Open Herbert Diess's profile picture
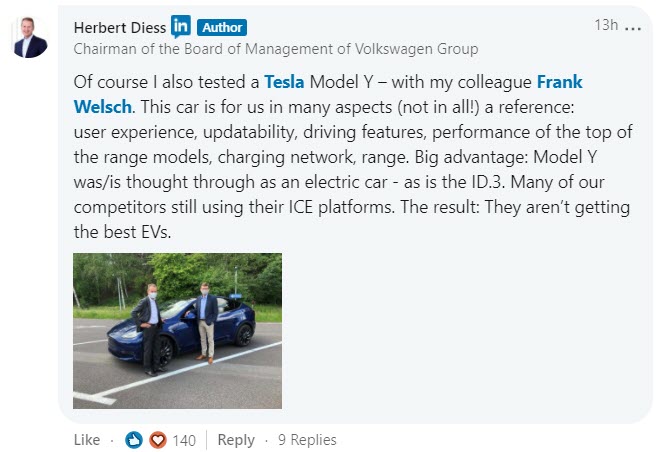The height and width of the screenshot is (452, 656). (30, 37)
